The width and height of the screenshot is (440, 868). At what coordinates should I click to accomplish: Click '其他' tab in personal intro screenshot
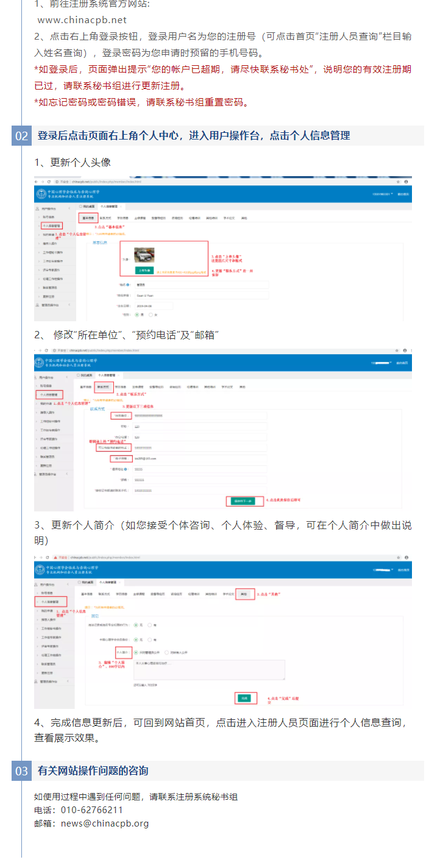tap(244, 594)
